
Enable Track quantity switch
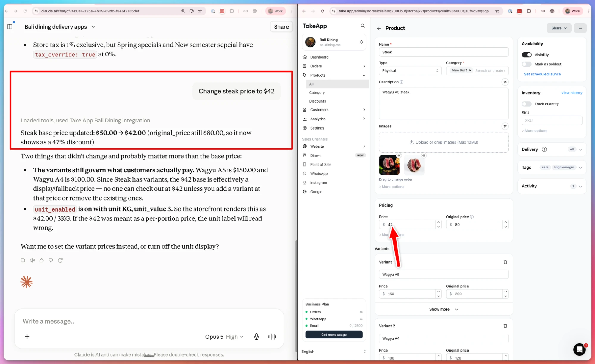527,104
